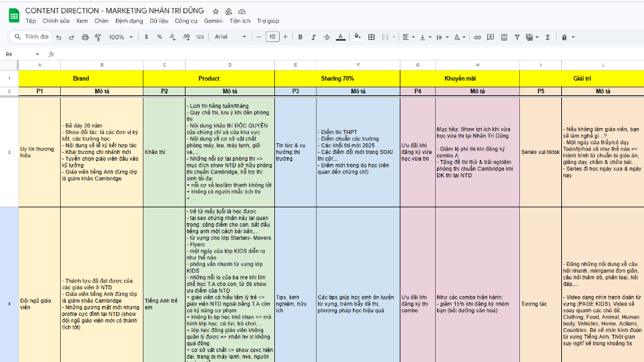The width and height of the screenshot is (644, 362).
Task: Click the merge cells icon
Action: point(385,37)
